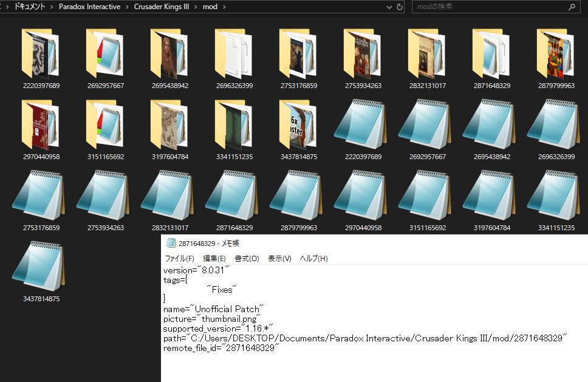
Task: Click the path= line in Notepad
Action: coord(365,338)
